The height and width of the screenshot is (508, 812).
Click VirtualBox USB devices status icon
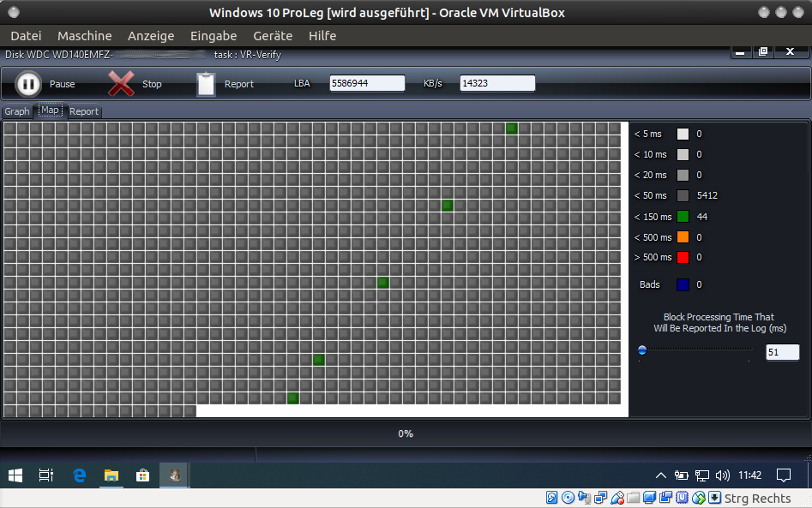click(617, 498)
